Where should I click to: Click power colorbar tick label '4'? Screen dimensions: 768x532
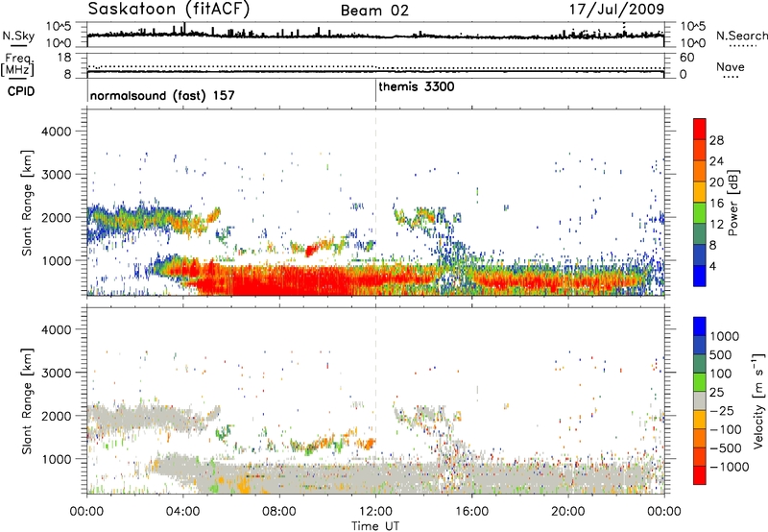[x=712, y=266]
